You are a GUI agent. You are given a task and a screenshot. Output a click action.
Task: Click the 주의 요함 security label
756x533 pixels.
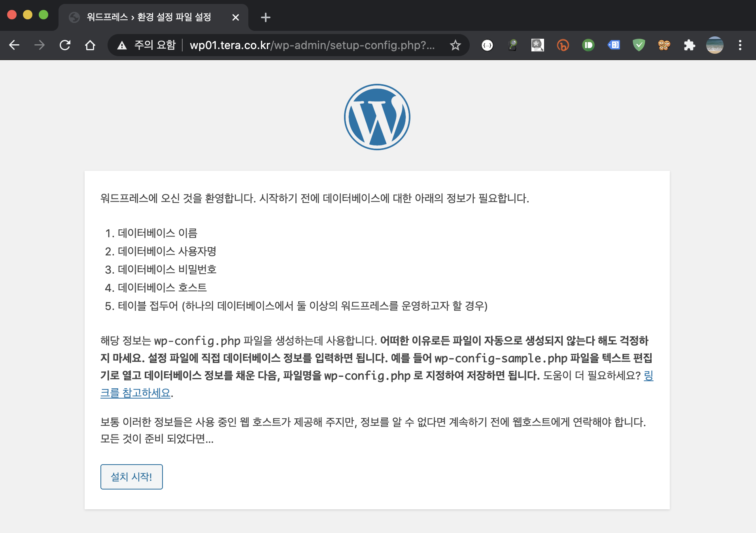tap(155, 45)
